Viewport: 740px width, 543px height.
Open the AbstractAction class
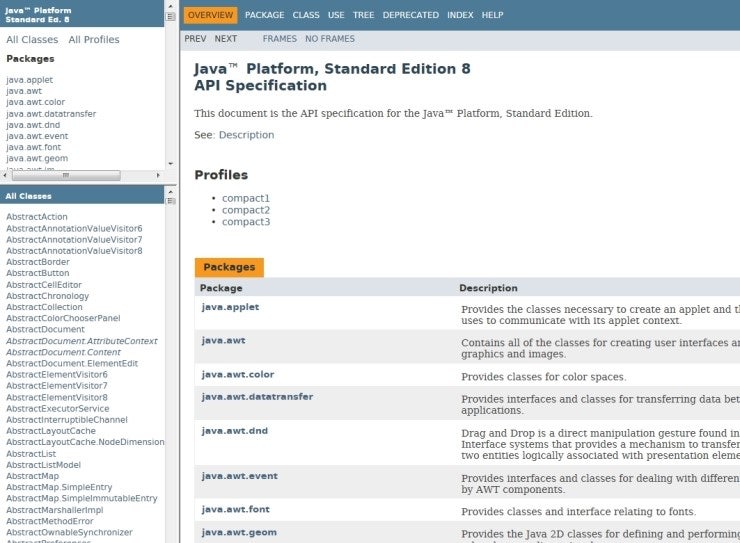37,217
